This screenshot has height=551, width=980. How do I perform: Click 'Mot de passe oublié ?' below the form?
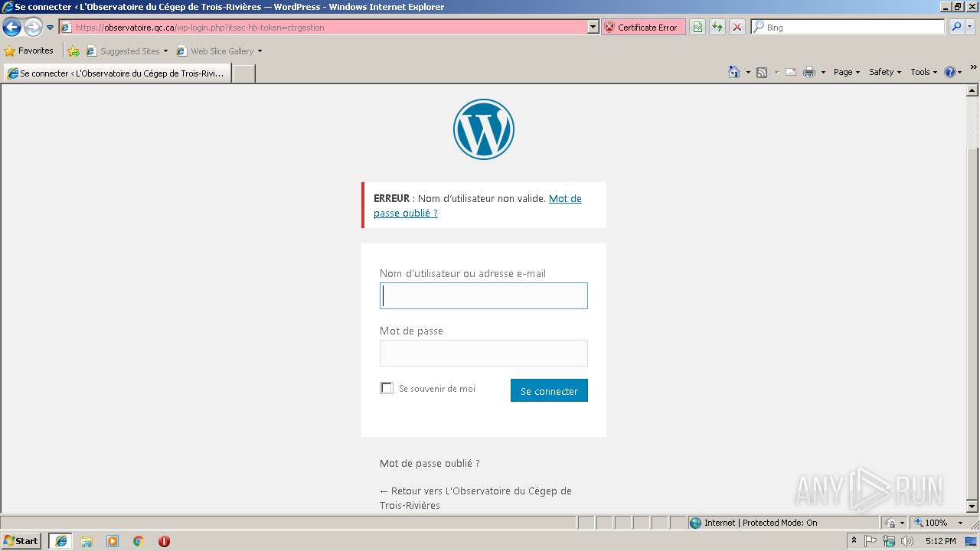(430, 463)
